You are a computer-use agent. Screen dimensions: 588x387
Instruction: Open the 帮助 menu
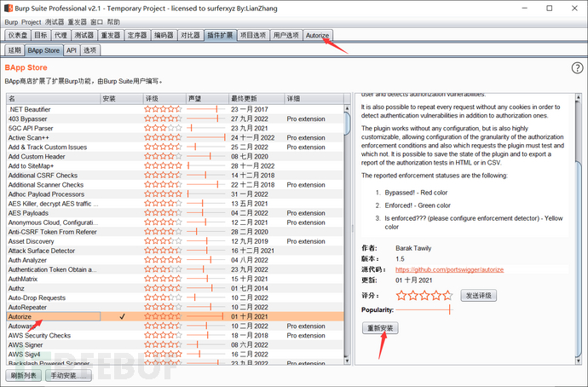113,22
